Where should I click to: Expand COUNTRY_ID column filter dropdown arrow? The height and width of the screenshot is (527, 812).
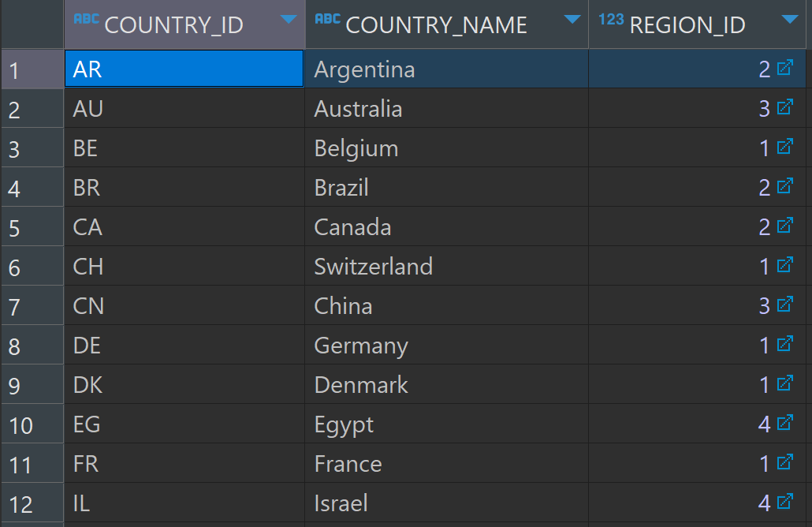pos(289,20)
